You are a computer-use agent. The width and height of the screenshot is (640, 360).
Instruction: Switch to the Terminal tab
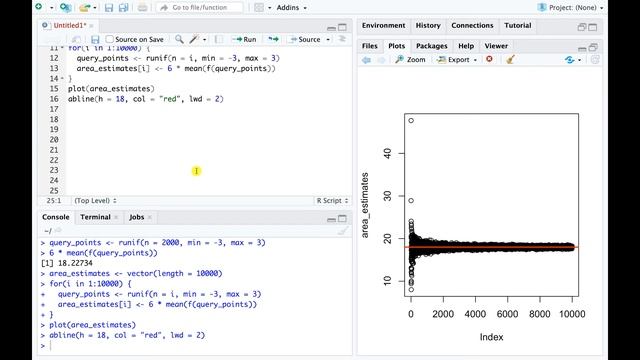click(95, 217)
